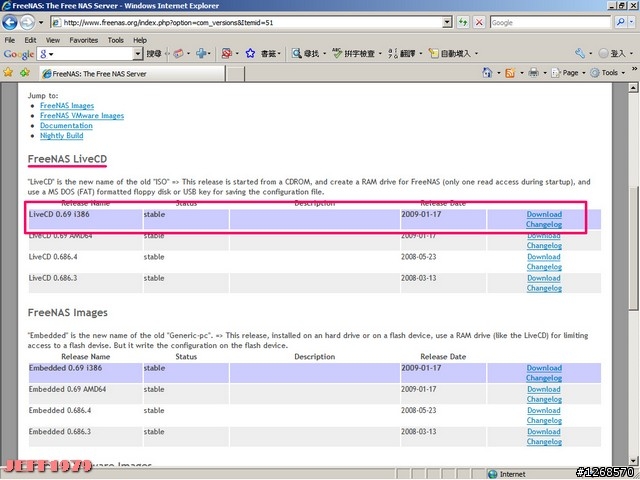
Task: Open the search provider dropdown arrow
Action: click(x=632, y=22)
